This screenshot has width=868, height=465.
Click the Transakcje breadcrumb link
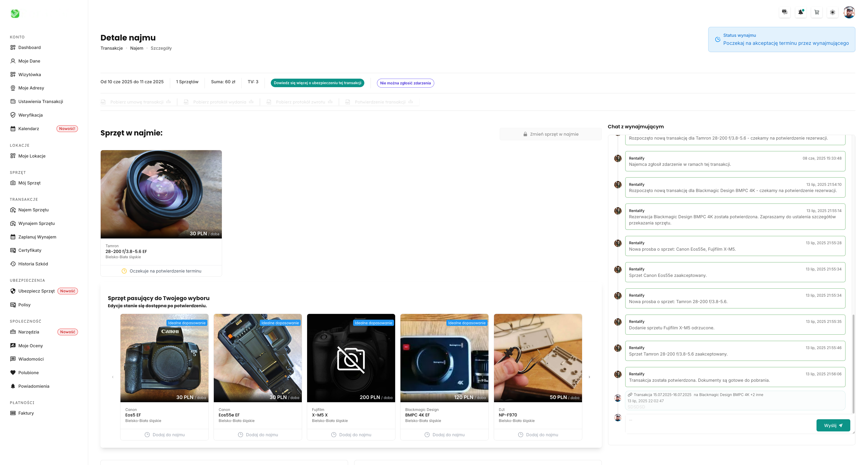point(111,48)
